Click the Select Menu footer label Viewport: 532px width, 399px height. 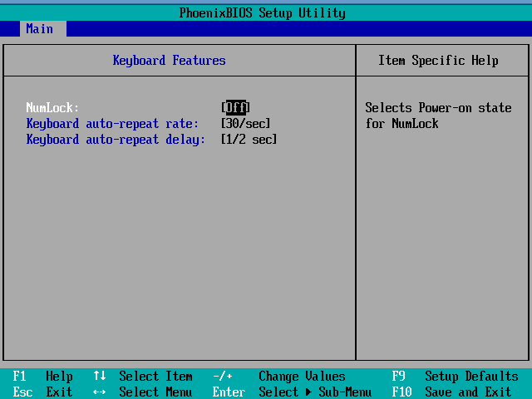point(155,392)
